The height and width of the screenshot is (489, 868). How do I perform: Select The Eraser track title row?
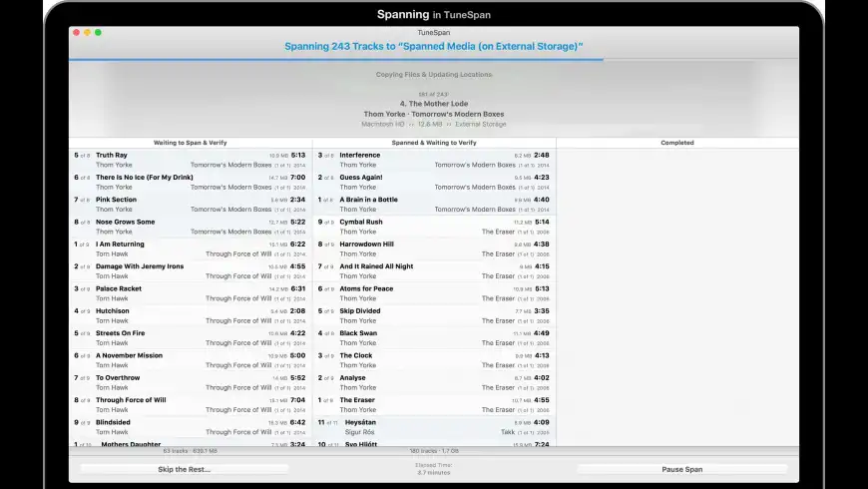pyautogui.click(x=434, y=404)
